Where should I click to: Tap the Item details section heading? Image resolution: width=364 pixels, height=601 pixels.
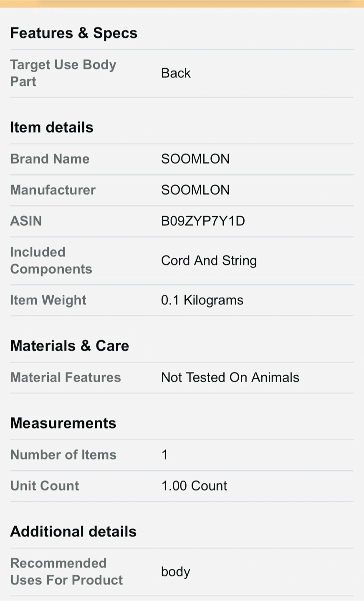tap(51, 127)
